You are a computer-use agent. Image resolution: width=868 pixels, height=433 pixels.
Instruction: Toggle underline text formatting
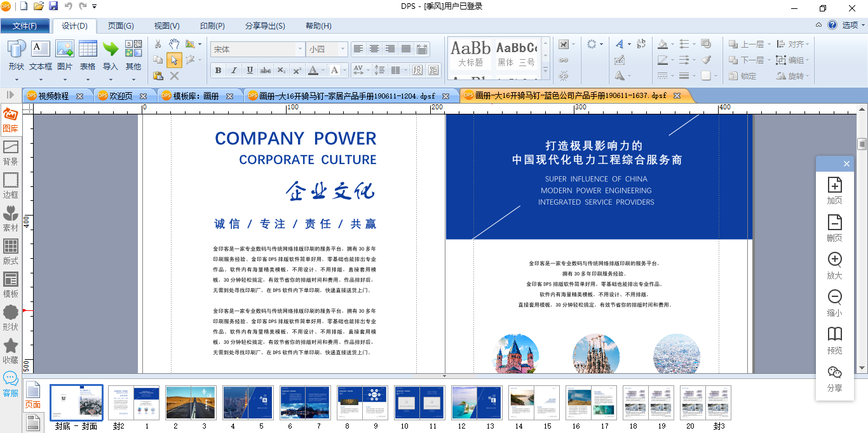[250, 70]
